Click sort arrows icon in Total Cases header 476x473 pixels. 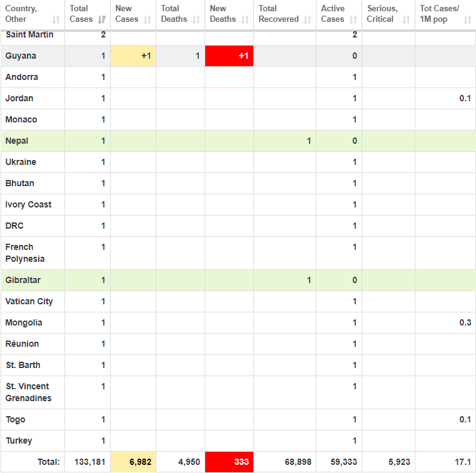click(x=102, y=19)
